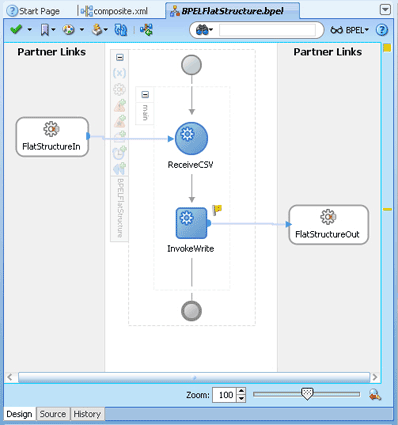Click the green-arrow diagram icon in the toolbar
The width and height of the screenshot is (398, 425).
pyautogui.click(x=146, y=30)
